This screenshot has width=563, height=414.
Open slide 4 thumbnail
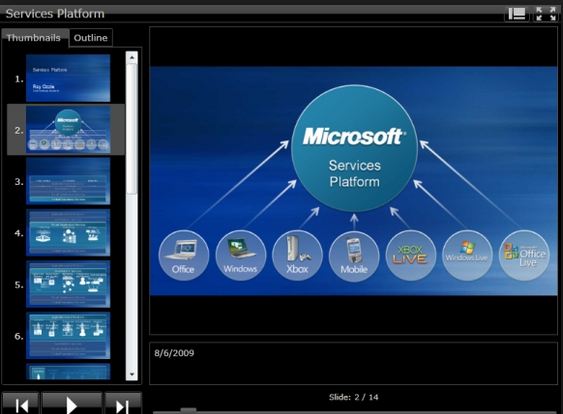68,233
